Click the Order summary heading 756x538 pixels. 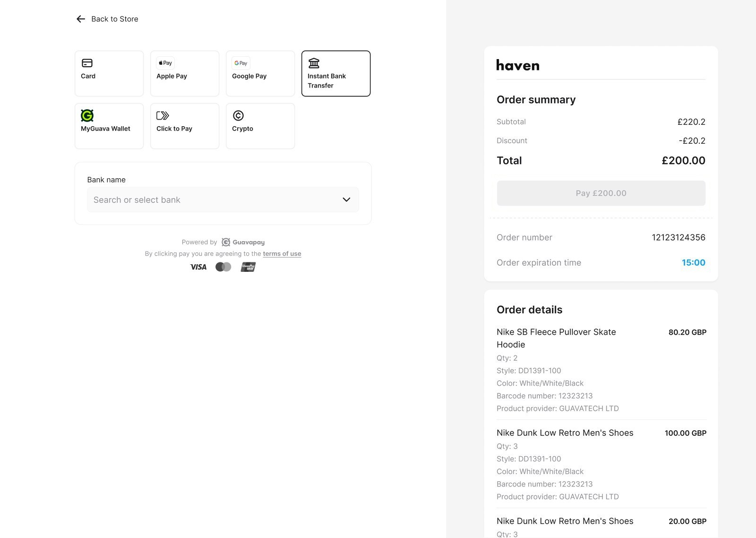pyautogui.click(x=536, y=100)
